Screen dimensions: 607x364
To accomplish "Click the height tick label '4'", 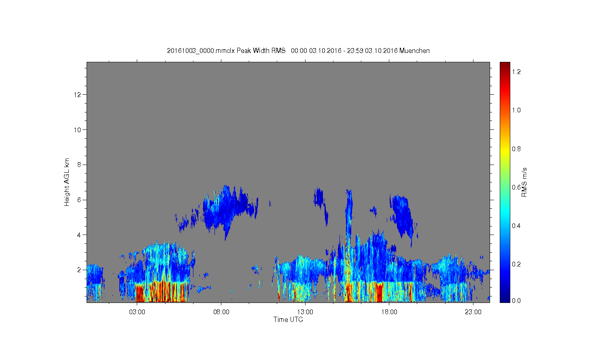I will [80, 235].
